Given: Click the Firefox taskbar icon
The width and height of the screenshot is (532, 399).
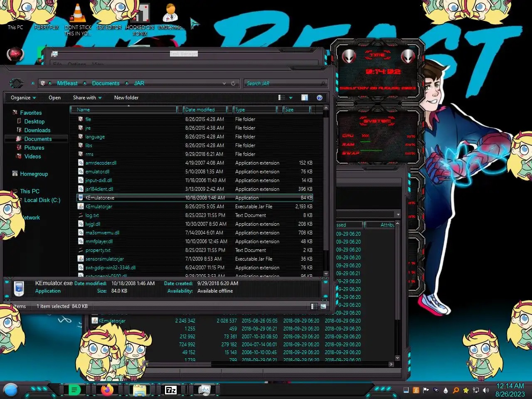Looking at the screenshot, I should click(x=107, y=390).
